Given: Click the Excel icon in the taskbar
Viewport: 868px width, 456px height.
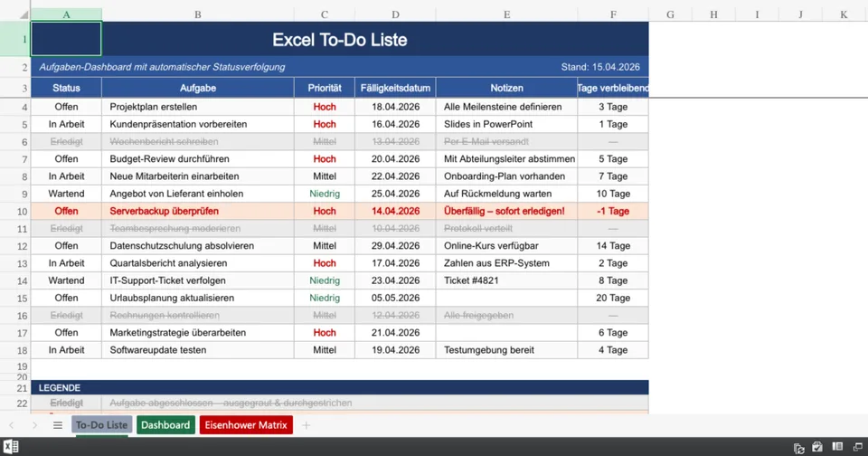Looking at the screenshot, I should click(x=12, y=447).
